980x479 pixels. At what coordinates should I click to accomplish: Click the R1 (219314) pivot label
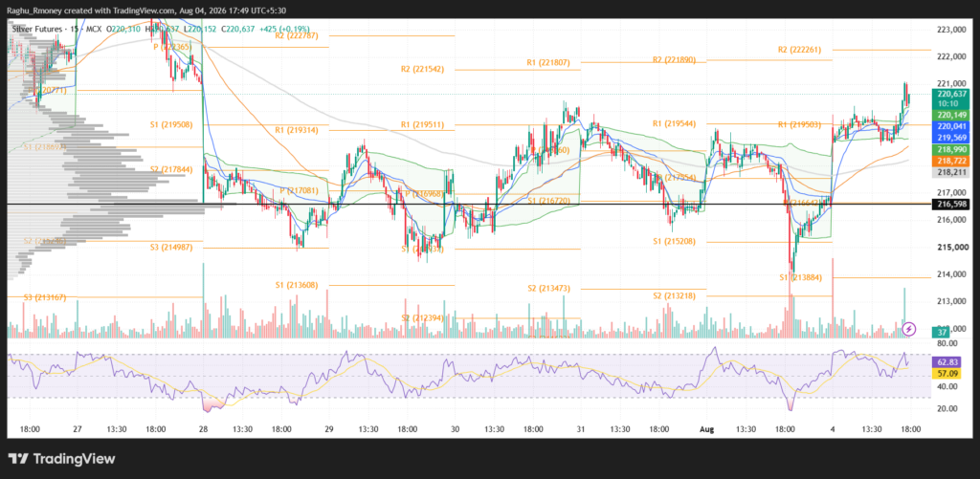coord(297,130)
